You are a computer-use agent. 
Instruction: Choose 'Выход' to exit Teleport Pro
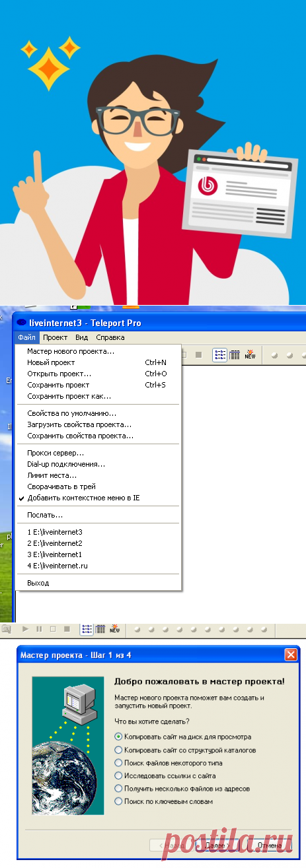97,583
